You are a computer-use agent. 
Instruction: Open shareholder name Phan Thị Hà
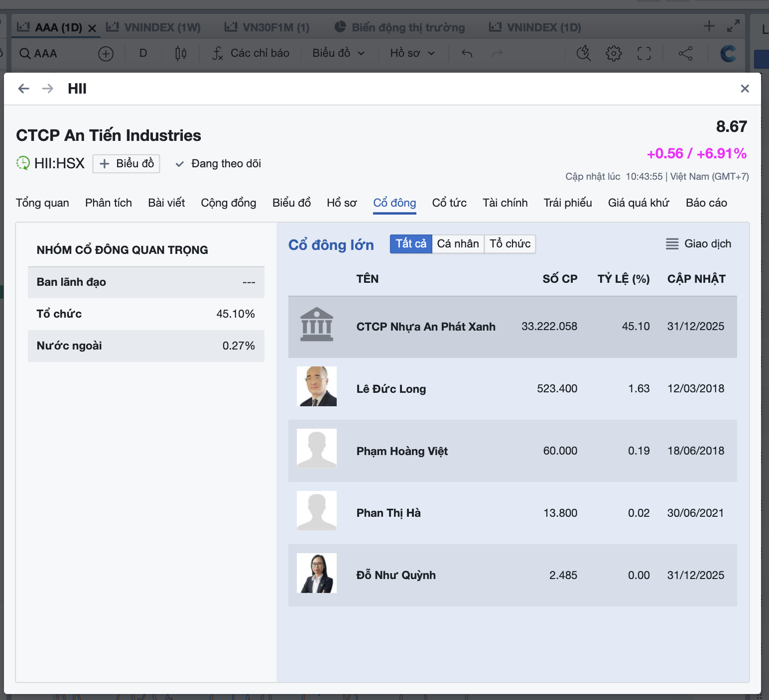[388, 513]
